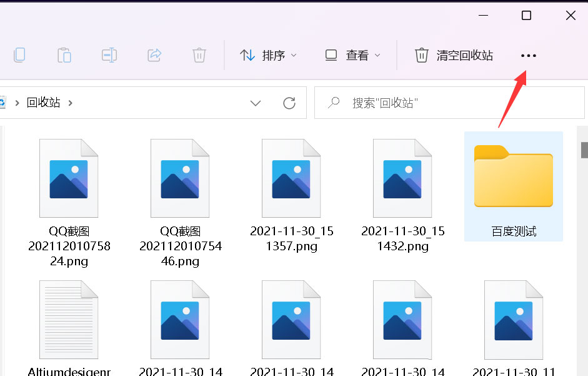
Task: Click the Share arrow icon
Action: tap(154, 55)
